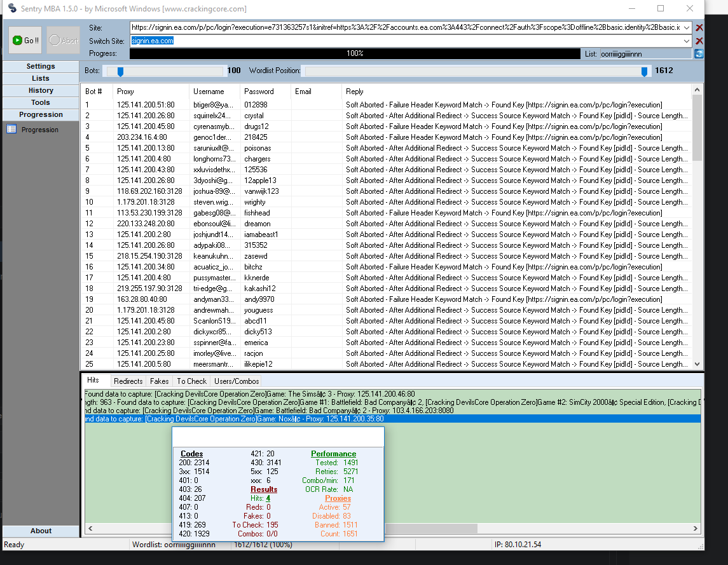Click the bot table scroll down arrow

(x=697, y=364)
